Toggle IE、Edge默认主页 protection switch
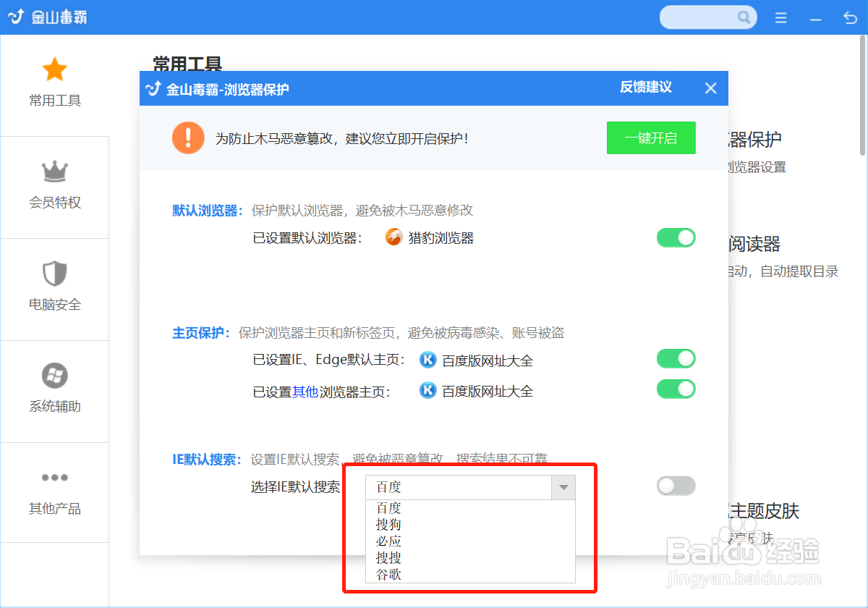 [676, 358]
